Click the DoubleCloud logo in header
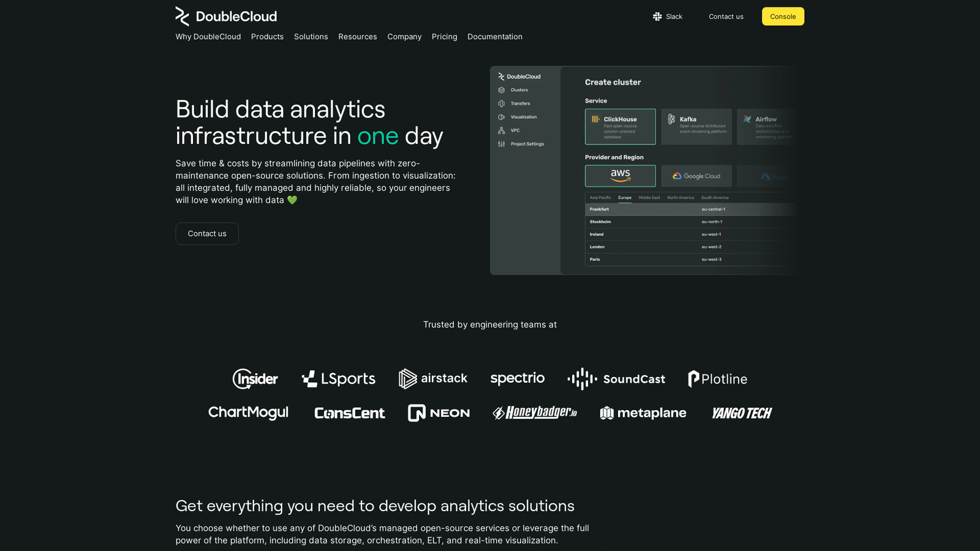Image resolution: width=980 pixels, height=551 pixels. coord(226,17)
